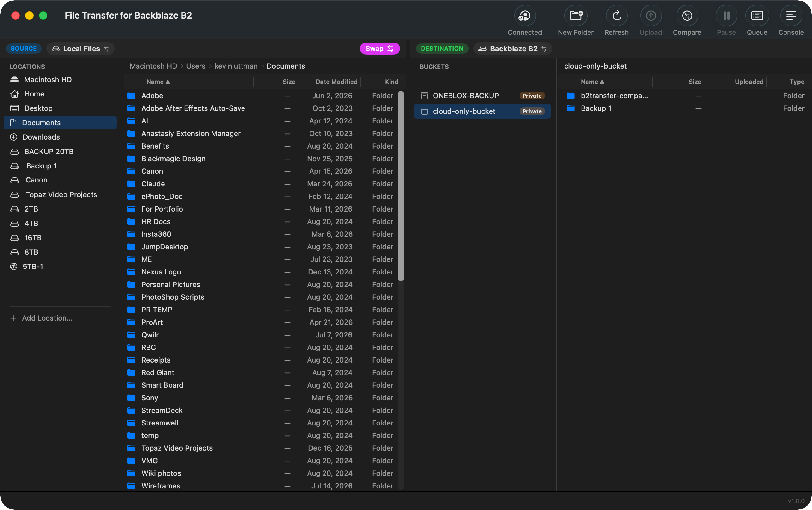Select the StreamDeck folder
This screenshot has width=812, height=510.
260,411
